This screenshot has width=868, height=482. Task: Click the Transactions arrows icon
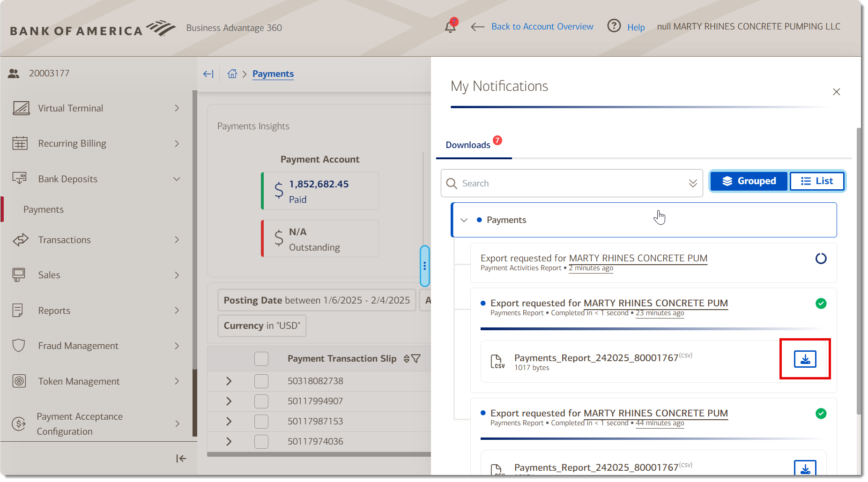pos(20,240)
